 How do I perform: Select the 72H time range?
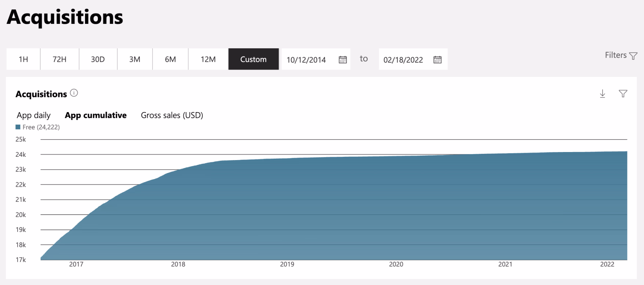59,59
